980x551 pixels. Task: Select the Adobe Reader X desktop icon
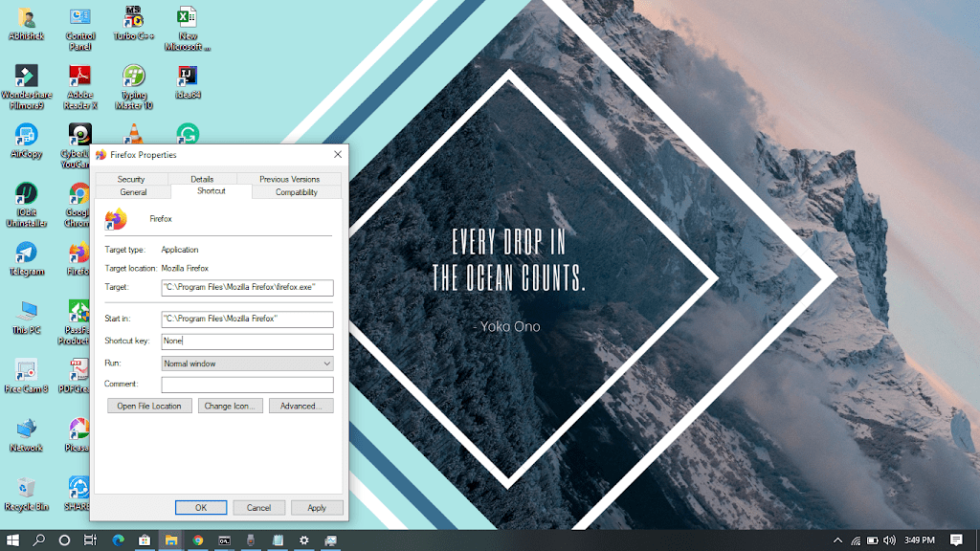tap(80, 77)
